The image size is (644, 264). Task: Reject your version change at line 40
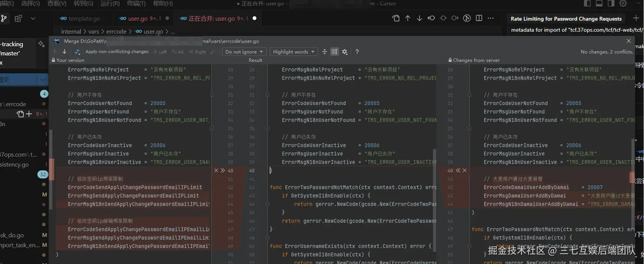pos(216,170)
